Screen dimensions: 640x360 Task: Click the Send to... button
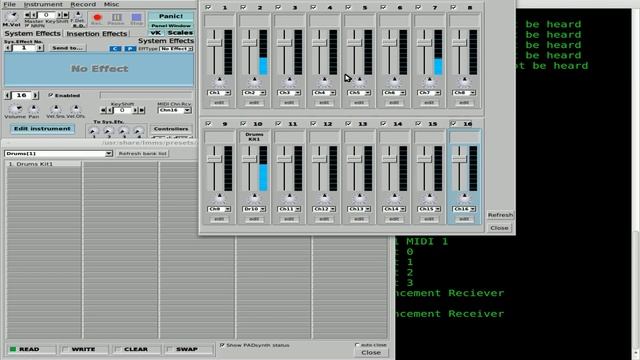[x=67, y=48]
